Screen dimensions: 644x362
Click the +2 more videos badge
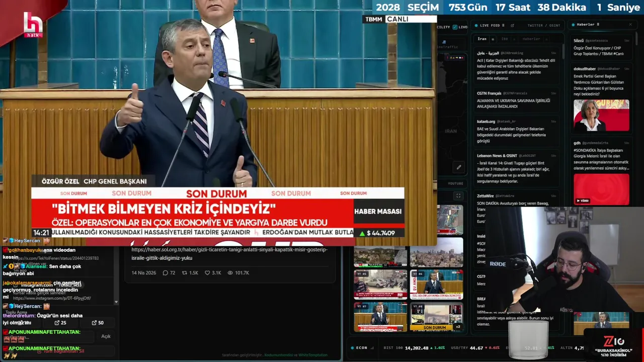(x=458, y=327)
